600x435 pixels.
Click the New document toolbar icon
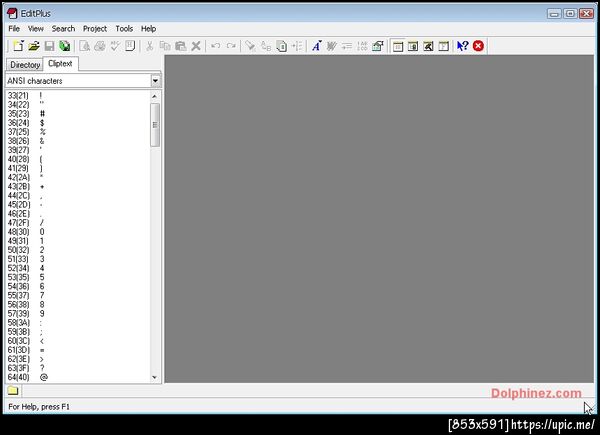point(18,46)
